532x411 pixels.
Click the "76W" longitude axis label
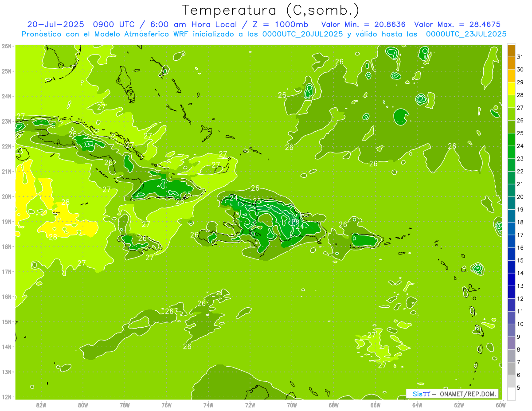[x=167, y=405]
